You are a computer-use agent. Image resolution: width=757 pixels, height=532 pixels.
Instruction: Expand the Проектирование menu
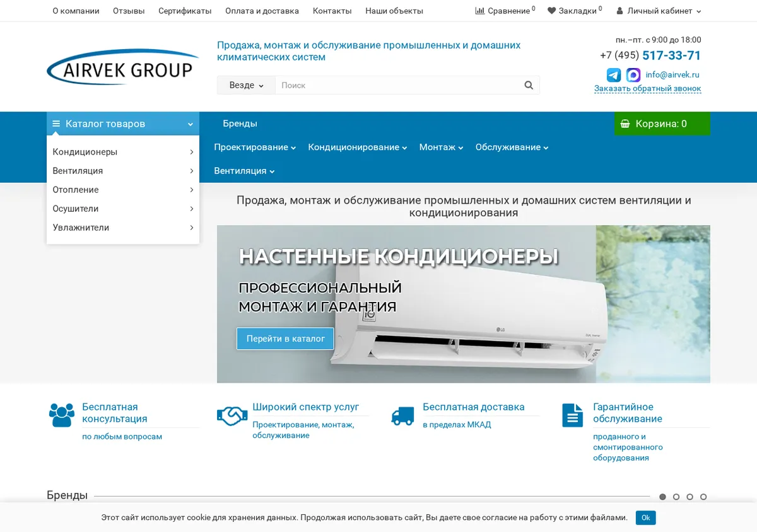255,147
